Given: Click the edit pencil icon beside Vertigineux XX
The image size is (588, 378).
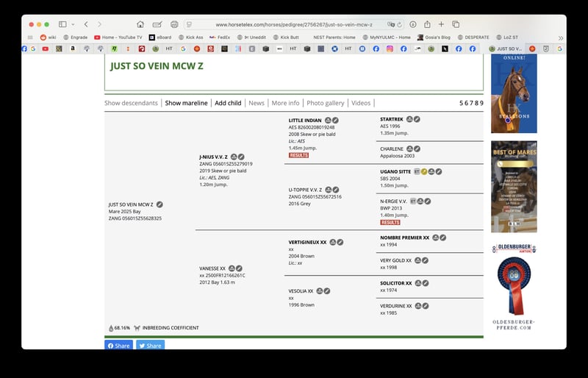Looking at the screenshot, I should click(x=340, y=242).
